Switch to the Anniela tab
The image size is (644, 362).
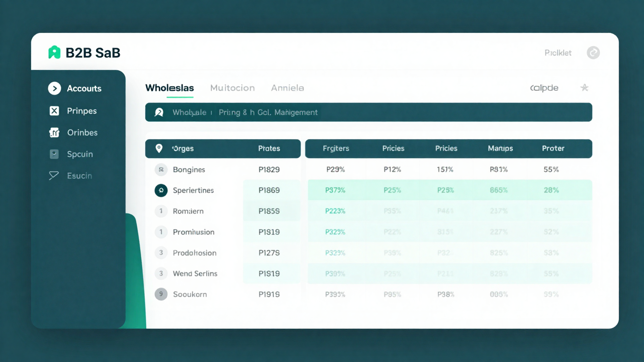click(287, 88)
